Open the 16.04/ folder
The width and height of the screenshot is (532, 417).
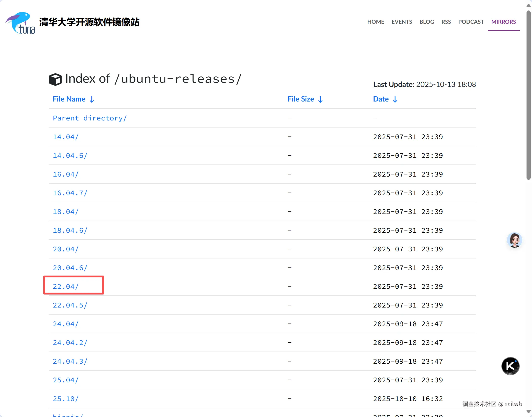tap(66, 174)
